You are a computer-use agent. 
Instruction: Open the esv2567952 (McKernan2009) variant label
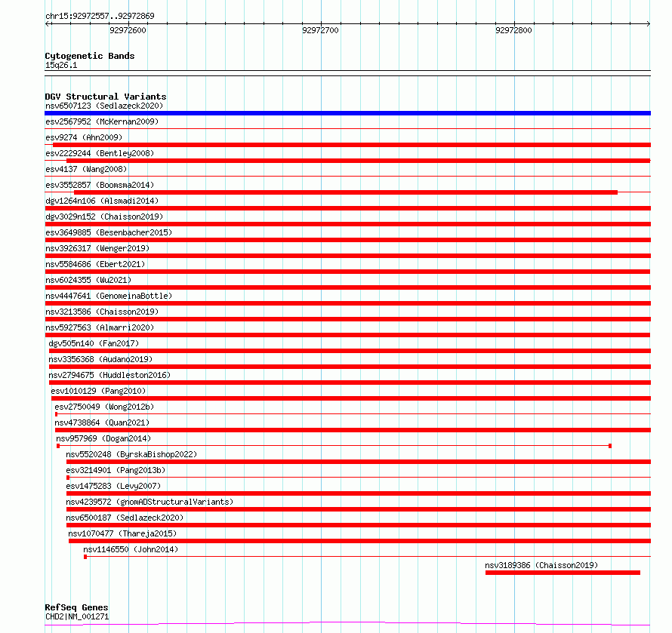coord(102,121)
